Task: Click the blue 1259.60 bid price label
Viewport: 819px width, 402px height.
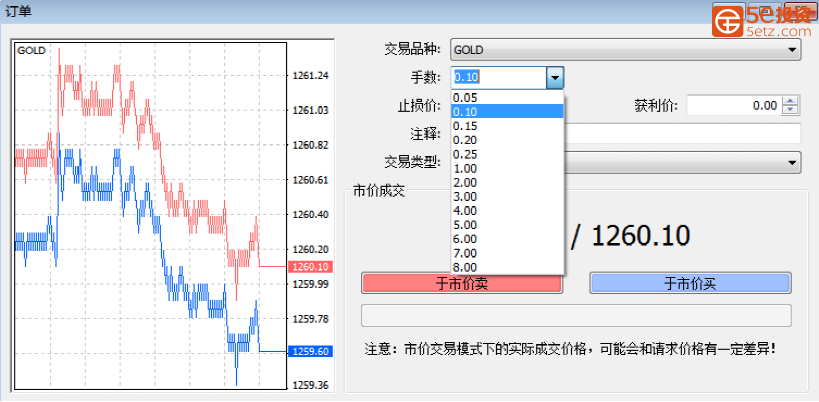Action: pos(310,351)
